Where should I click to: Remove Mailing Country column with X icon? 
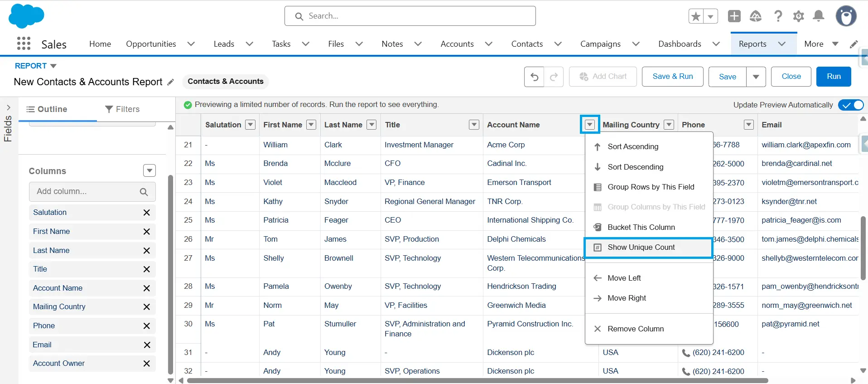(x=146, y=307)
